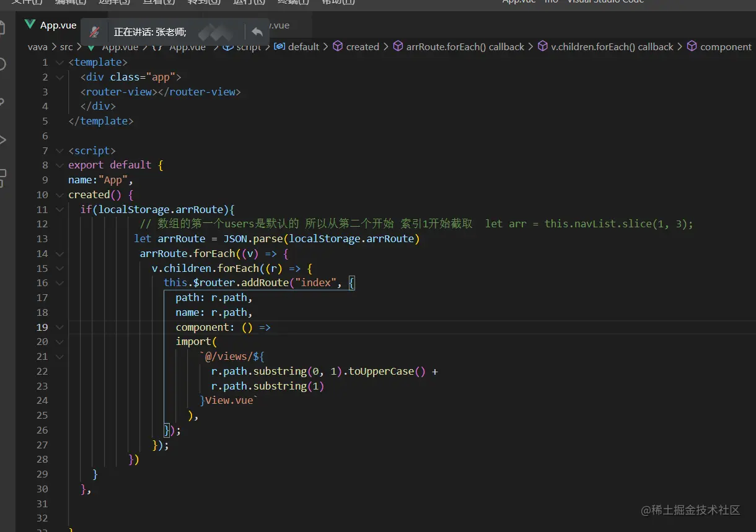Select 'src' folder in the breadcrumb path

[66, 47]
